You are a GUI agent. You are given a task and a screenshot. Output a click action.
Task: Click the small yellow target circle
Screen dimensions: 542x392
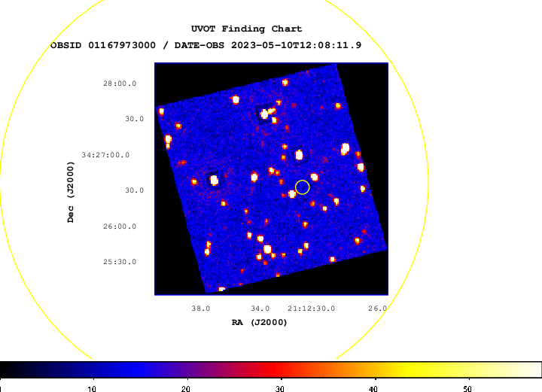click(x=303, y=187)
